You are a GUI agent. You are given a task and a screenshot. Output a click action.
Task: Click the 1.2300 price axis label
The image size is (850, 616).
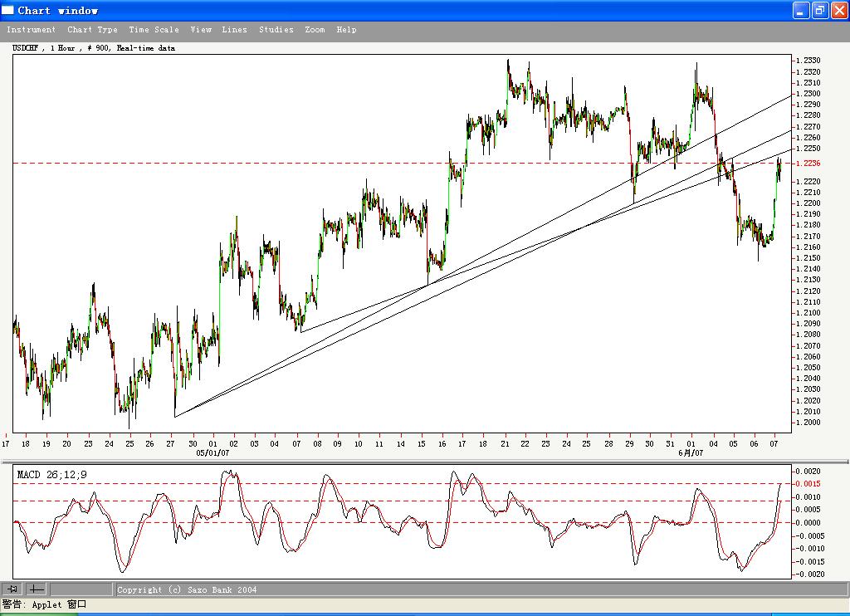coord(808,93)
